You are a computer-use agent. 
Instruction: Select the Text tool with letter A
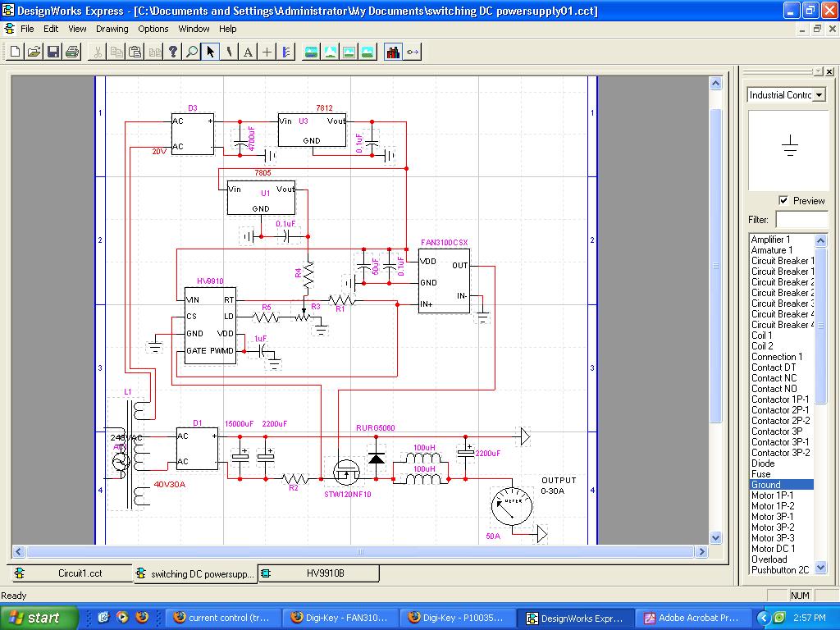point(248,52)
